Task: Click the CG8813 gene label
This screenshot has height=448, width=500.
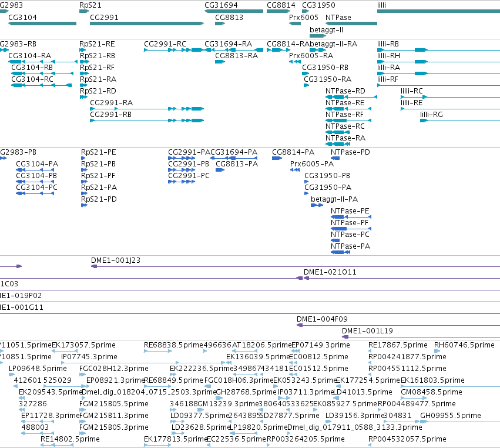Action: tap(229, 17)
